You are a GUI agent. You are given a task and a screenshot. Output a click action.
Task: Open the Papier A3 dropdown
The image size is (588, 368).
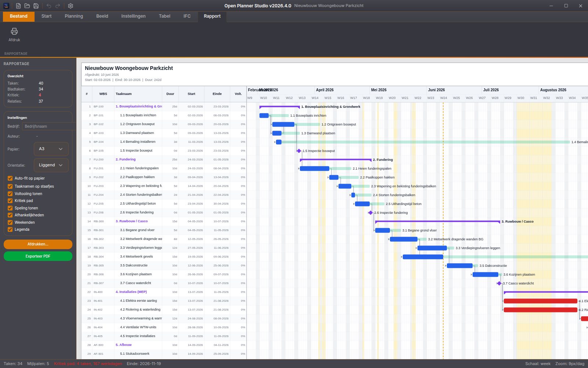pyautogui.click(x=51, y=149)
